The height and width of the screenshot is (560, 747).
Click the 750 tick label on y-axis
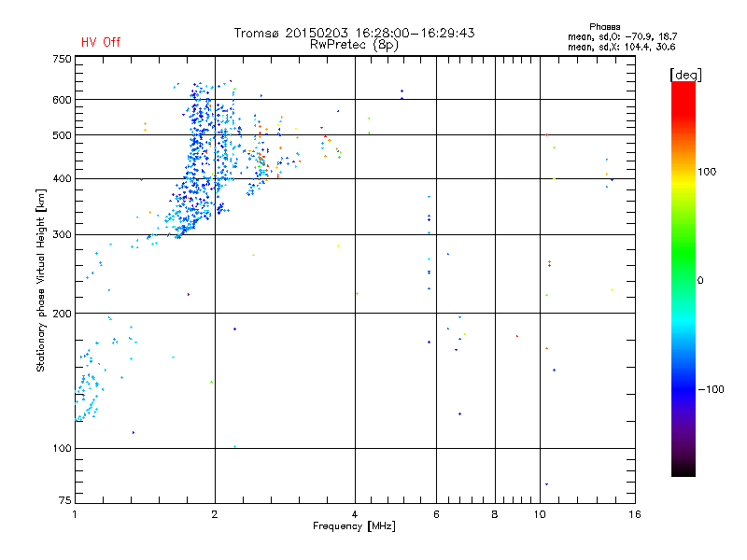point(62,59)
